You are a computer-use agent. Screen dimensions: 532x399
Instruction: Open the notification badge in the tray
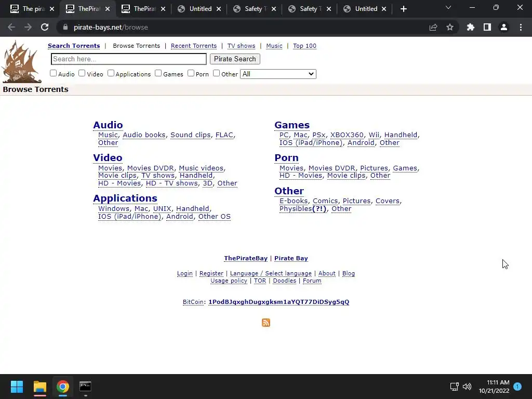517,387
